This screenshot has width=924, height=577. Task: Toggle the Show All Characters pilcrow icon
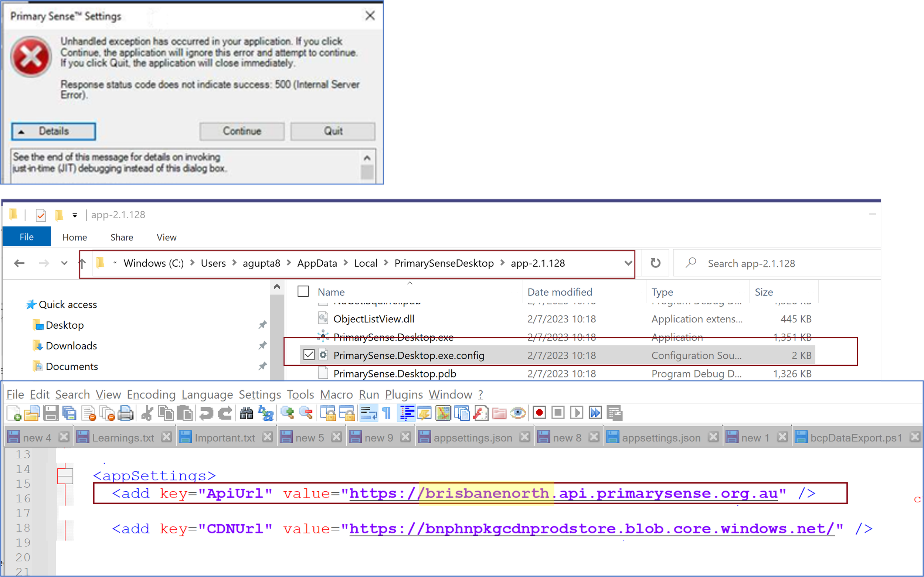click(387, 413)
